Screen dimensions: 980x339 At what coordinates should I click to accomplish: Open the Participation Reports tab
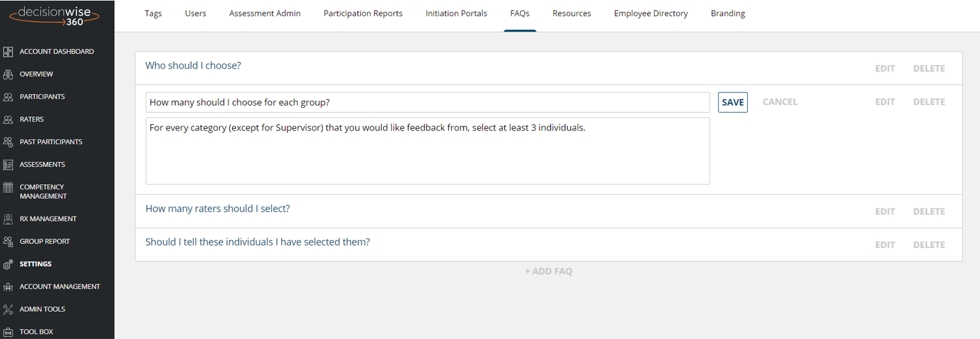[x=363, y=14]
